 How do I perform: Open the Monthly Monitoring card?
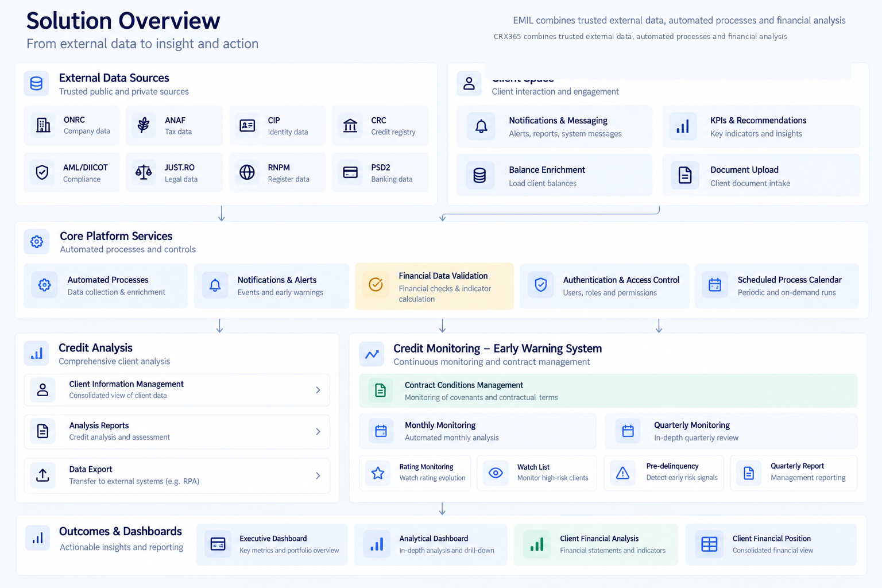pos(478,431)
